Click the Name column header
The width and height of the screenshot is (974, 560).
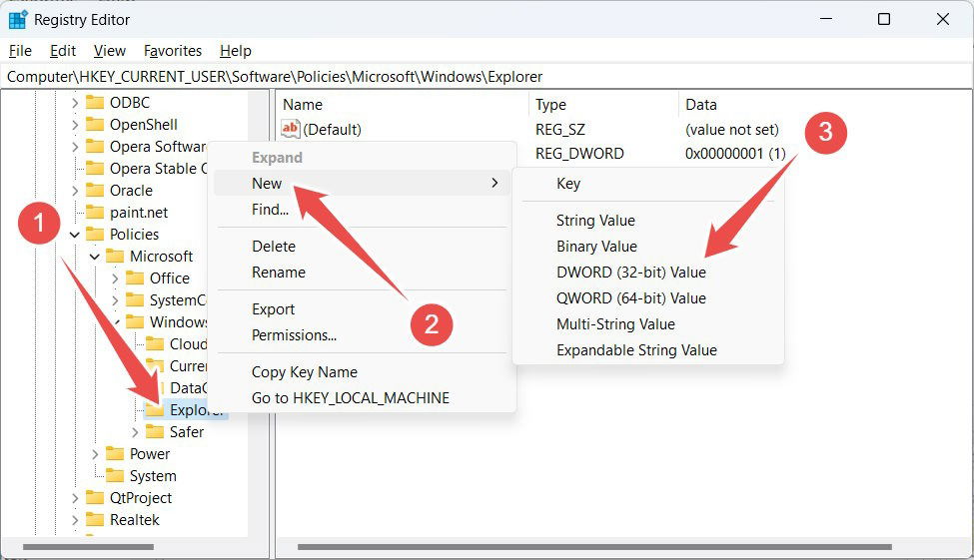point(403,104)
